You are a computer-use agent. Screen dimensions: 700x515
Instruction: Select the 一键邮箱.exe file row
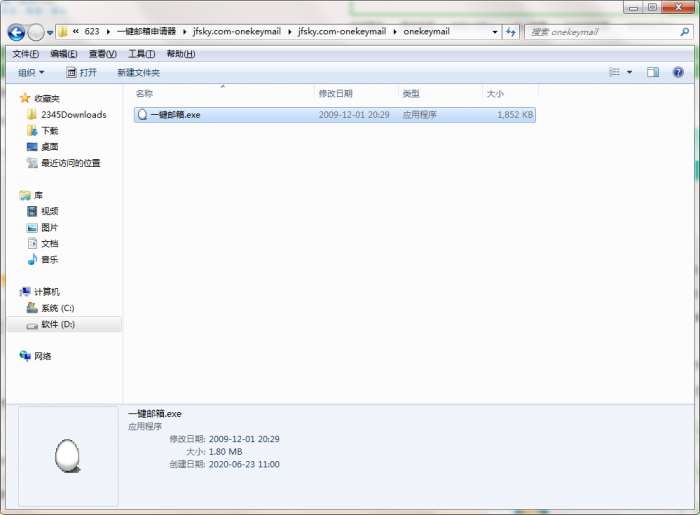(334, 115)
